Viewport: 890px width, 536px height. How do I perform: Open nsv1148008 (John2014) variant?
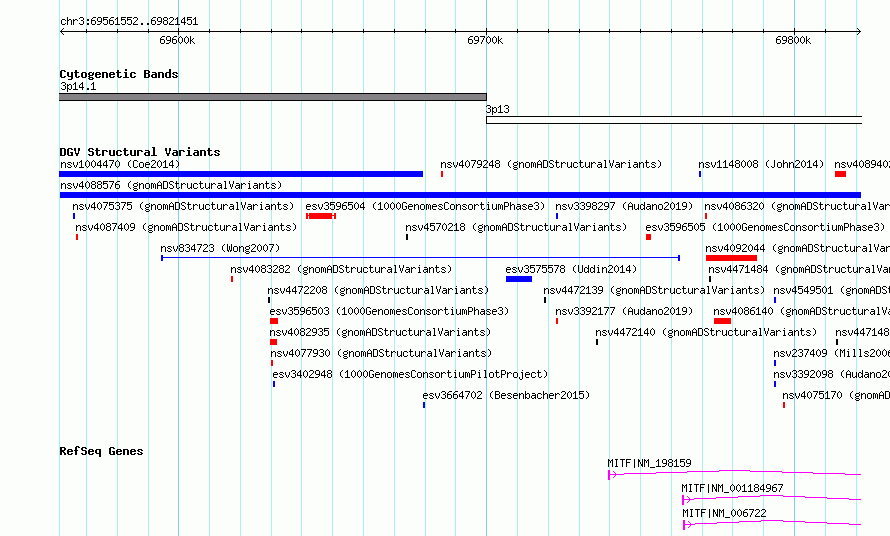(x=761, y=164)
